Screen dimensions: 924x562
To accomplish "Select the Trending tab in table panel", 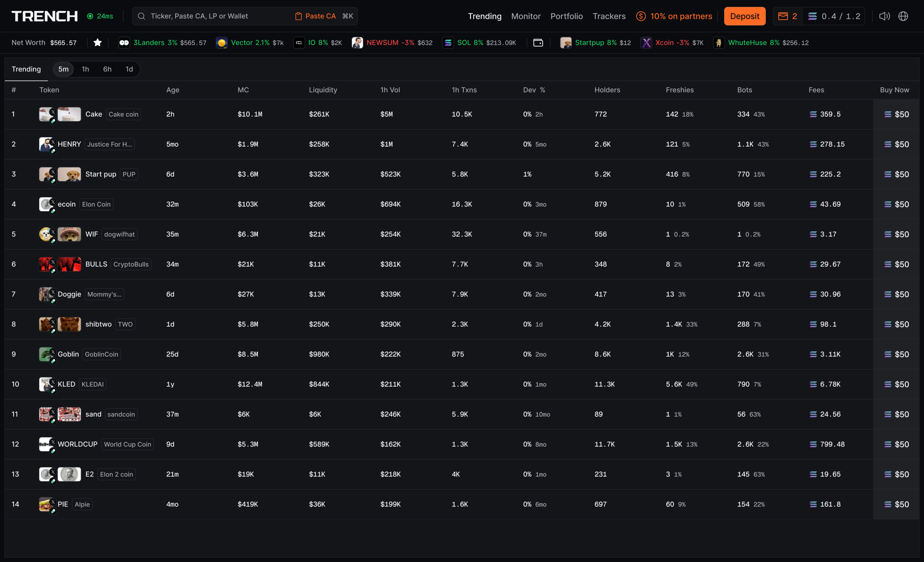I will 26,69.
